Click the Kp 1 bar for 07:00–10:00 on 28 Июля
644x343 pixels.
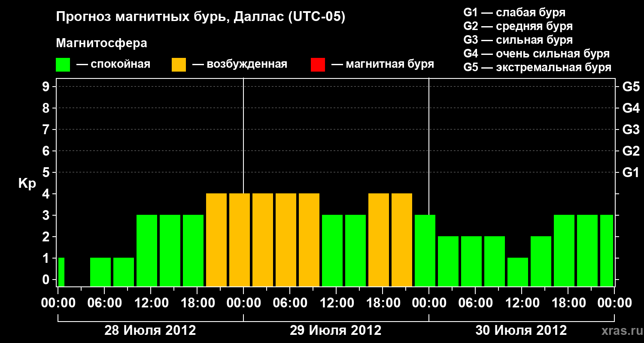tap(124, 272)
